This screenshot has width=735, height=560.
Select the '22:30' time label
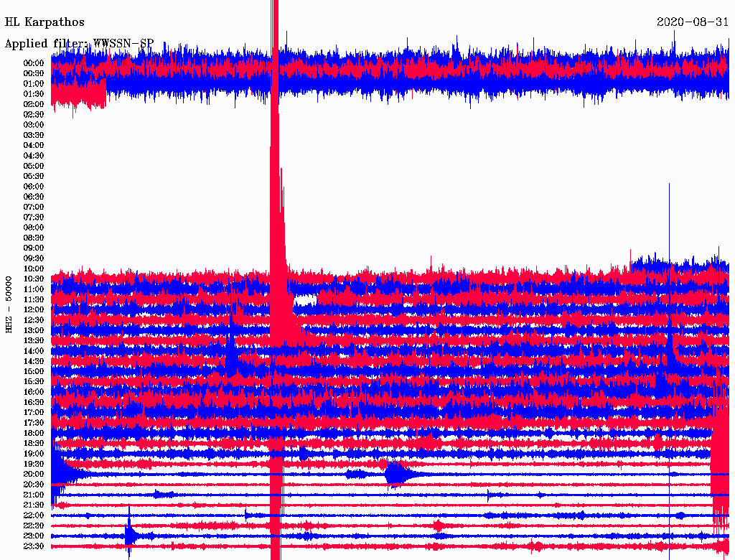pyautogui.click(x=34, y=526)
